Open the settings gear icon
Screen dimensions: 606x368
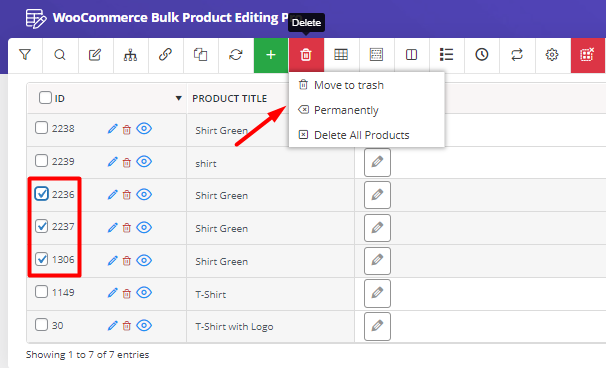(552, 55)
